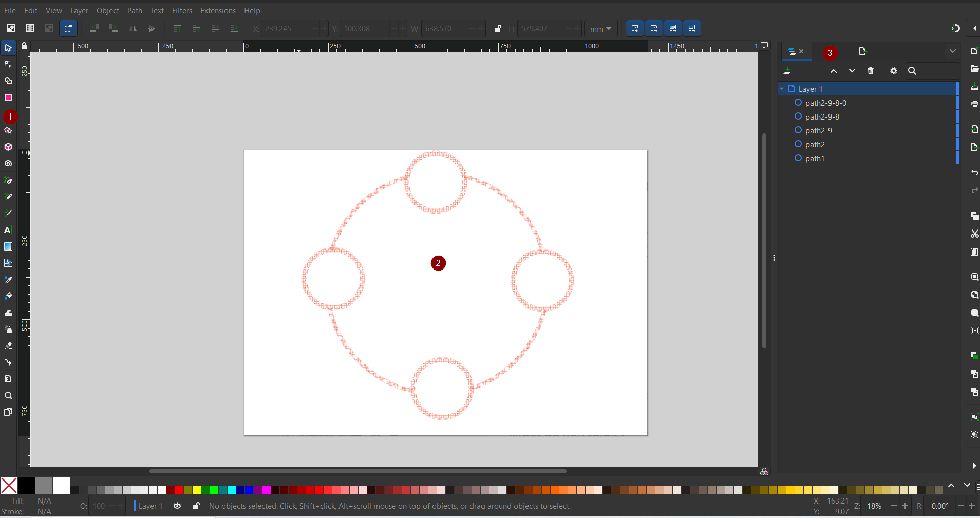Select the Tweak tool

8,313
